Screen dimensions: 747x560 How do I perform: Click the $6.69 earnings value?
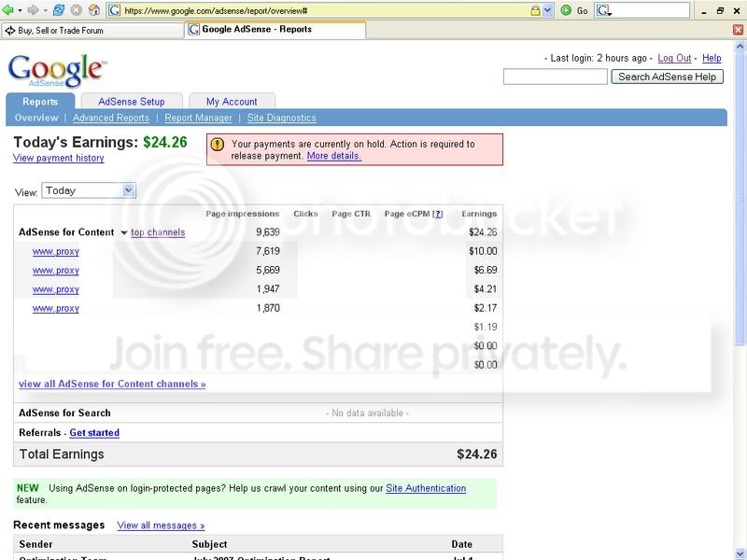[x=485, y=270]
